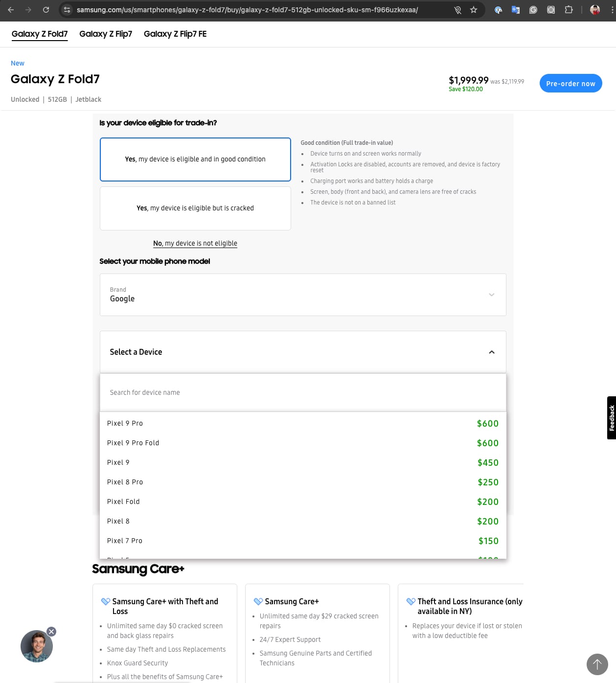Click the Search for device name field
The width and height of the screenshot is (616, 683).
click(303, 392)
